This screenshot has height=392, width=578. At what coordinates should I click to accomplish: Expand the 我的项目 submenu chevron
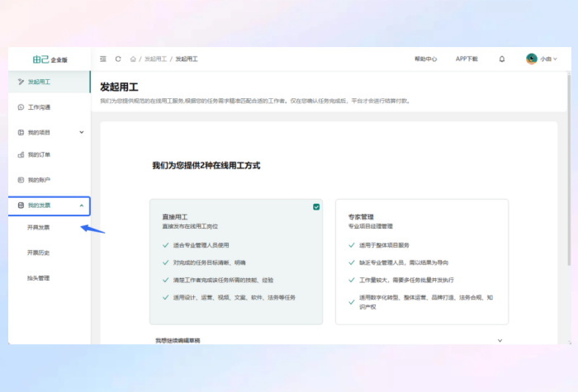tap(82, 132)
